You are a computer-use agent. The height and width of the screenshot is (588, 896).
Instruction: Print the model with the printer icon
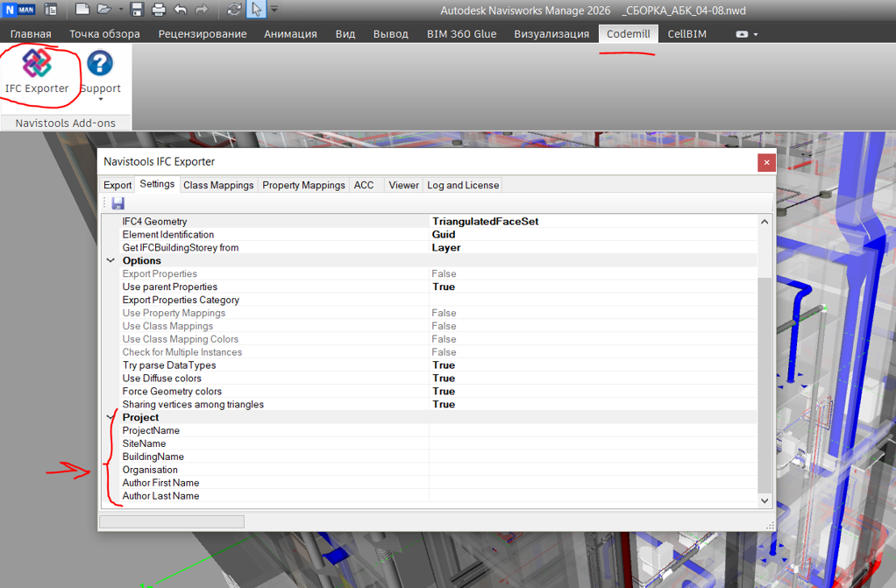(159, 9)
